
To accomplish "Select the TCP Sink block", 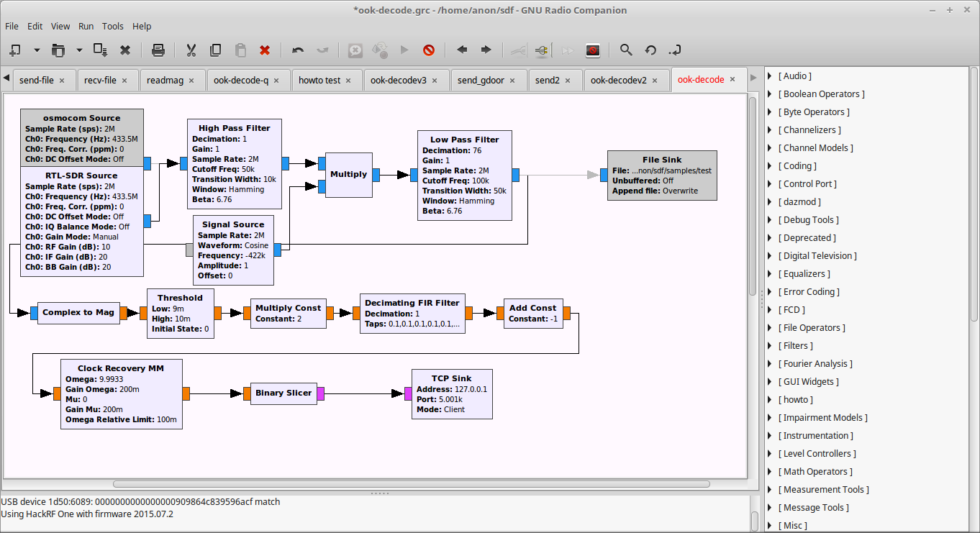I will click(x=452, y=393).
